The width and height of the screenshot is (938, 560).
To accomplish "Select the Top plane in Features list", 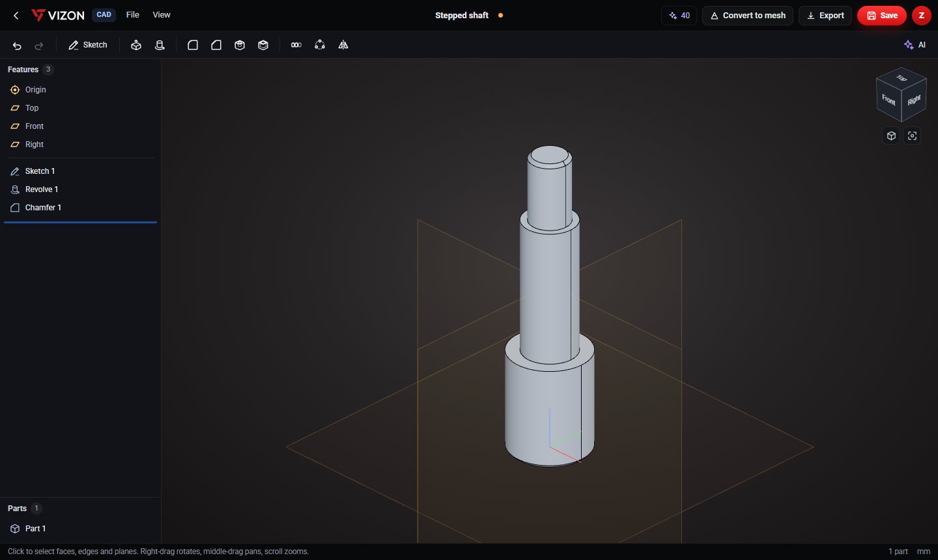I will pos(80,108).
